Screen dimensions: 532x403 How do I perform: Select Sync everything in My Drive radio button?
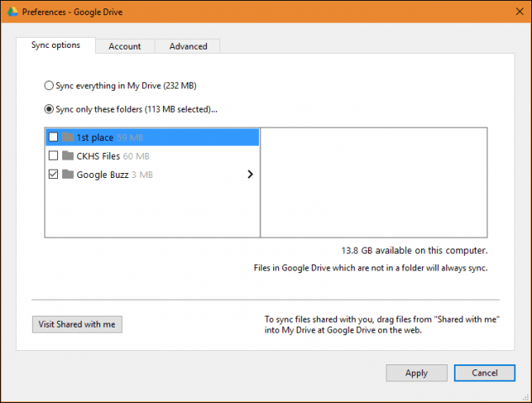(49, 86)
